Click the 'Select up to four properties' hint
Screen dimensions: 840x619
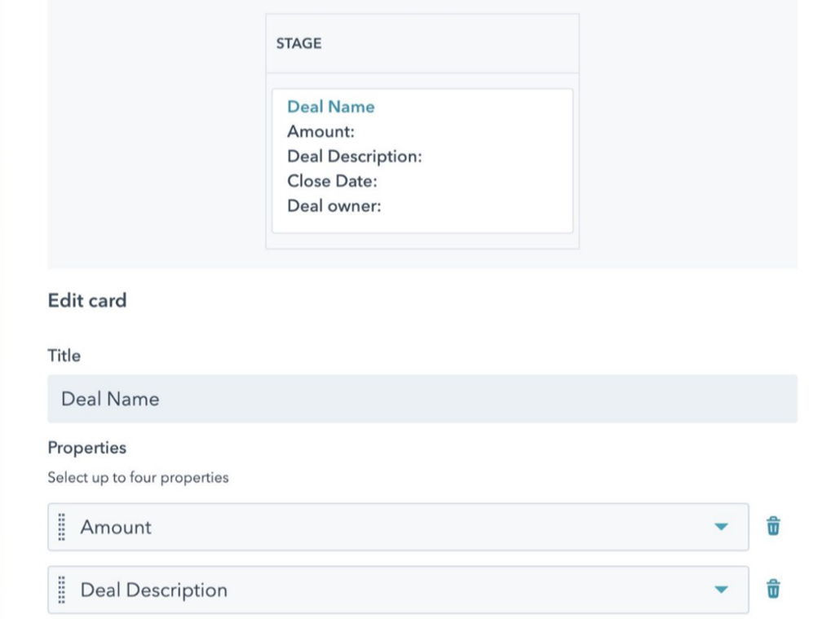tap(138, 477)
